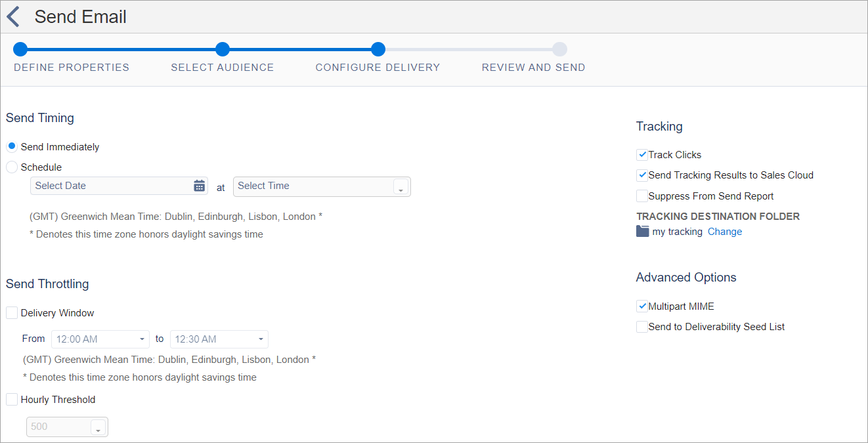This screenshot has width=868, height=443.
Task: Go back using the left chevron arrow
Action: point(13,16)
